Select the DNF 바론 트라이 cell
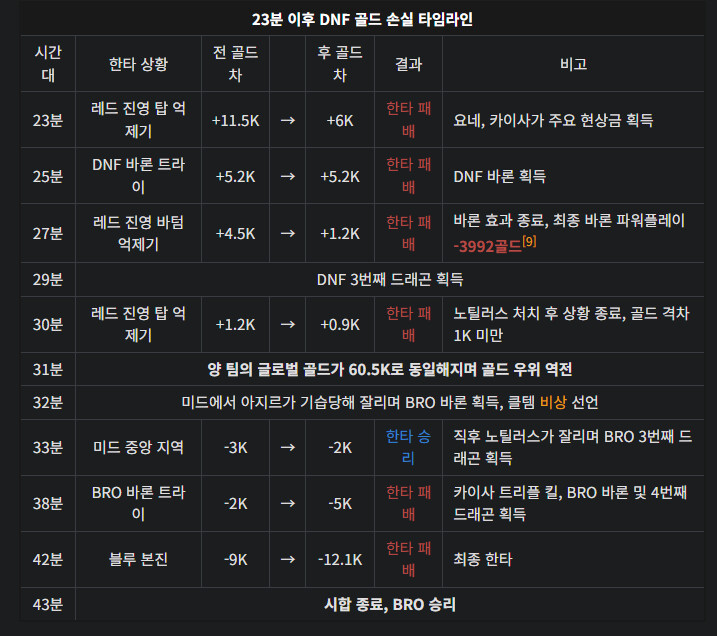This screenshot has width=717, height=636. click(x=138, y=176)
